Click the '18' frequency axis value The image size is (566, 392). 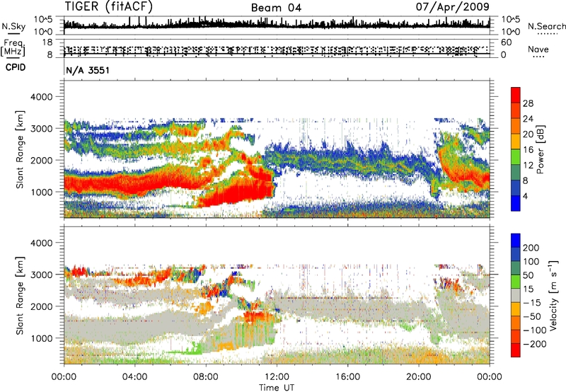47,42
